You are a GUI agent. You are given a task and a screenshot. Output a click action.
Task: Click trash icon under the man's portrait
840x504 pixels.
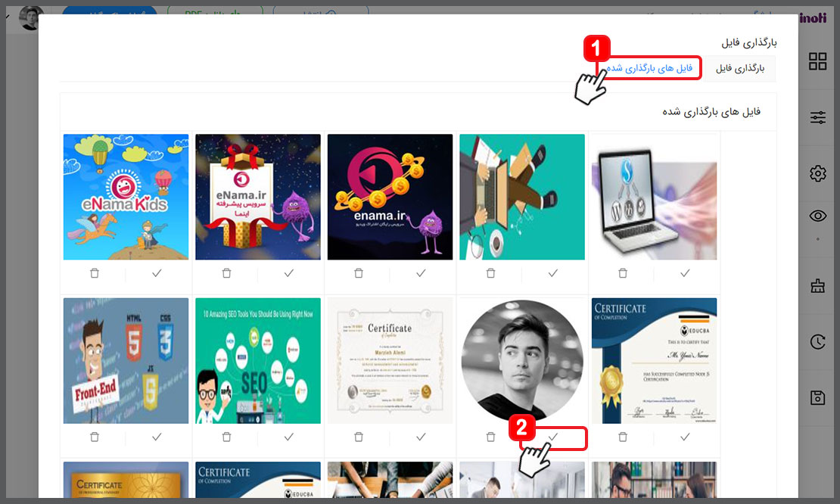[x=490, y=437]
